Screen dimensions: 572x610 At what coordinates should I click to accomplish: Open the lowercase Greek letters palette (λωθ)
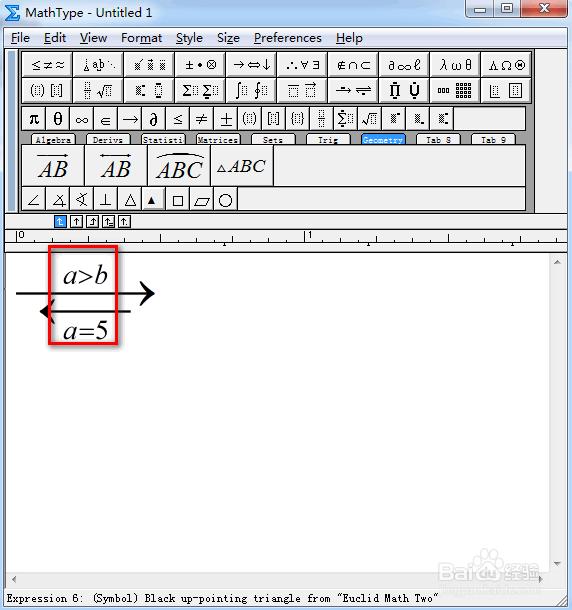[x=455, y=65]
